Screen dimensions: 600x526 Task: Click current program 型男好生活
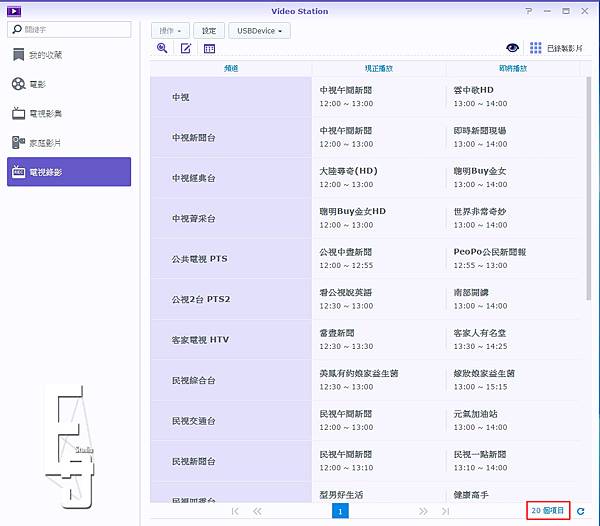[341, 495]
